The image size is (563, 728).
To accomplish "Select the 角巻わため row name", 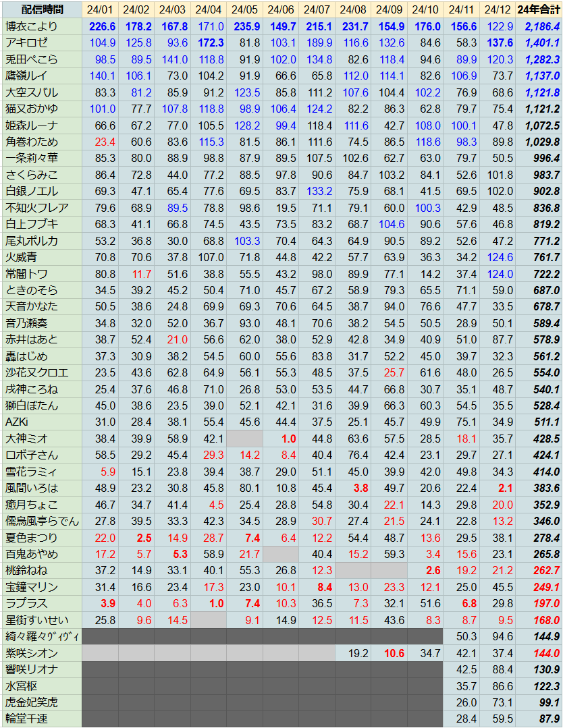I will [x=43, y=142].
